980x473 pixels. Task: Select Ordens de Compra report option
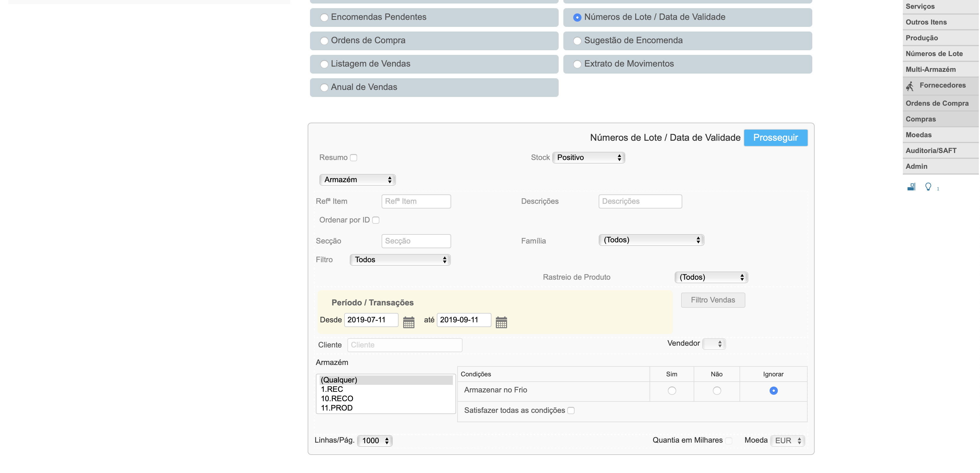324,41
